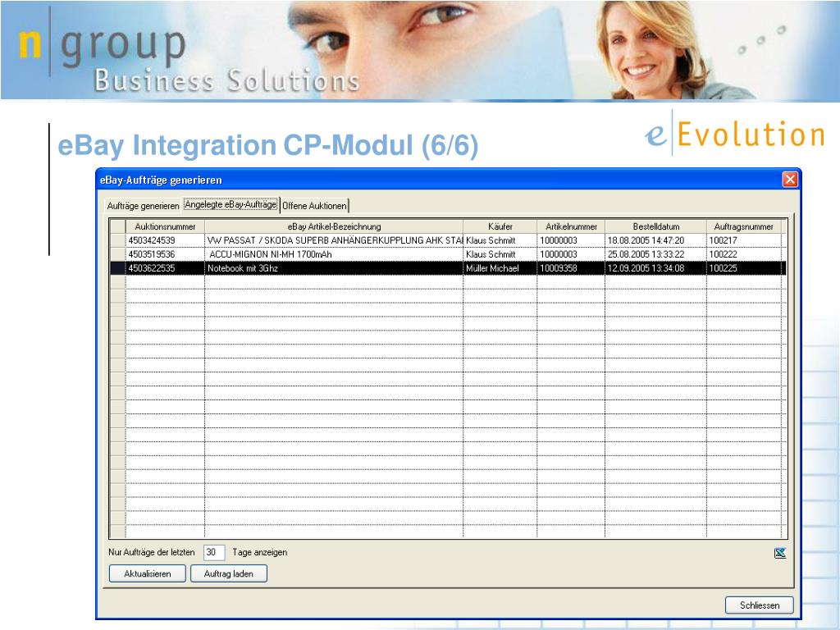Click row selector of auction 4503424539 row
The image size is (840, 630).
[x=118, y=240]
